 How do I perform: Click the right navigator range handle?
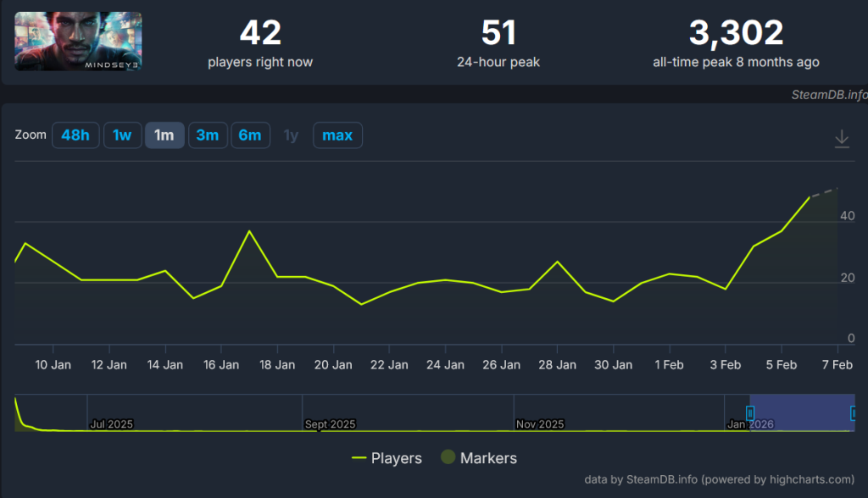(x=854, y=412)
